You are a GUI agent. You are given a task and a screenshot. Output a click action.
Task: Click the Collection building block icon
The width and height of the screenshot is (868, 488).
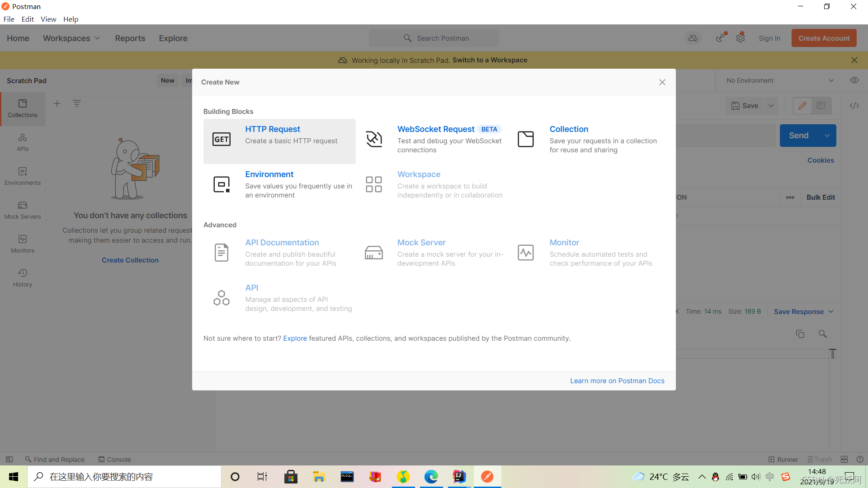click(526, 139)
